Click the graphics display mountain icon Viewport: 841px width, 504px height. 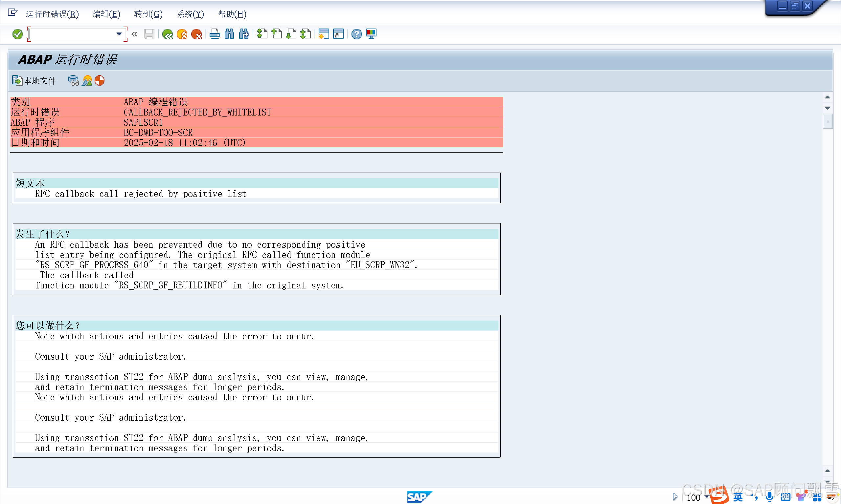click(x=87, y=80)
